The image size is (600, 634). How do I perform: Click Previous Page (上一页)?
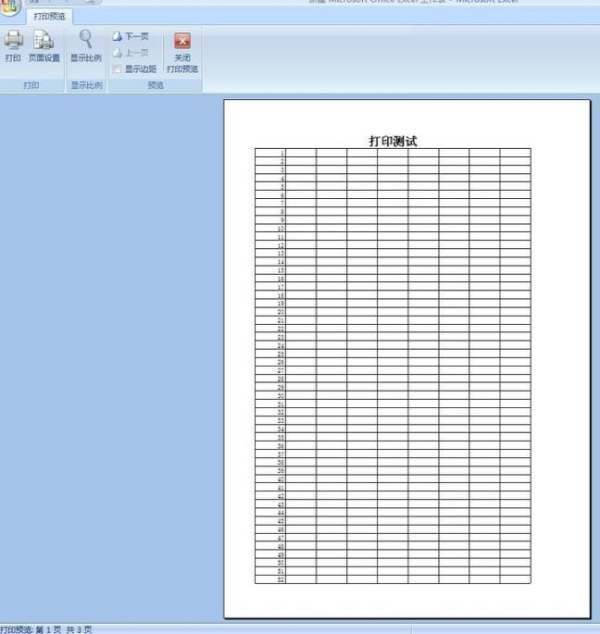pyautogui.click(x=131, y=52)
